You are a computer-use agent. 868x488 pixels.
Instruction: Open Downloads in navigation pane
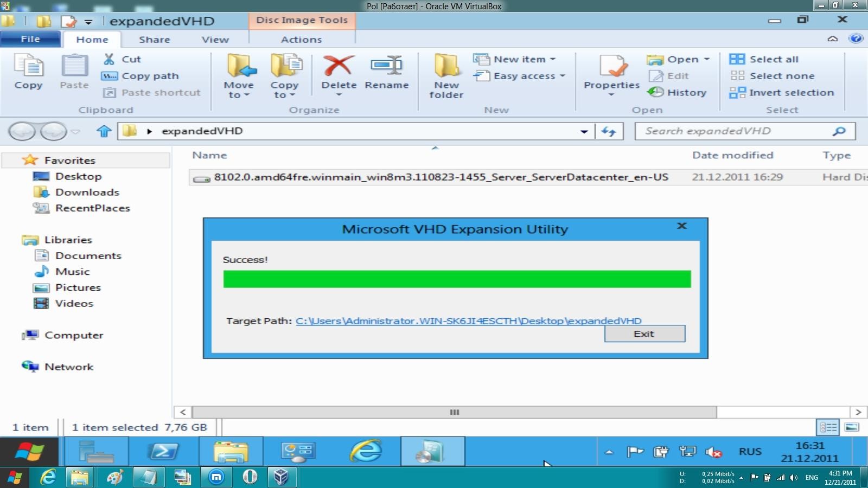[x=87, y=192]
